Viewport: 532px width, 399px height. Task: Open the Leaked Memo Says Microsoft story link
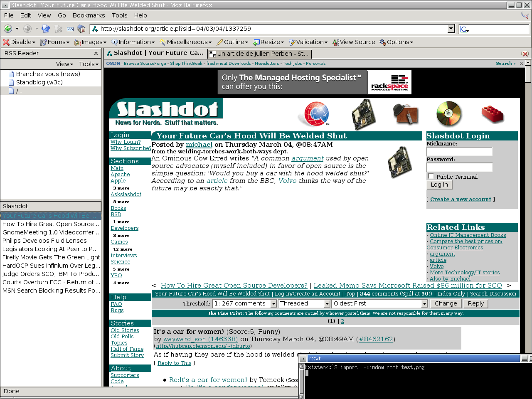(408, 286)
